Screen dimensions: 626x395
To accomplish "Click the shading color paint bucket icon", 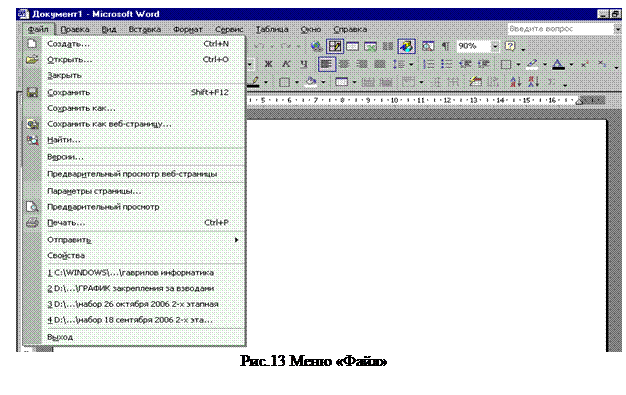I will [310, 82].
